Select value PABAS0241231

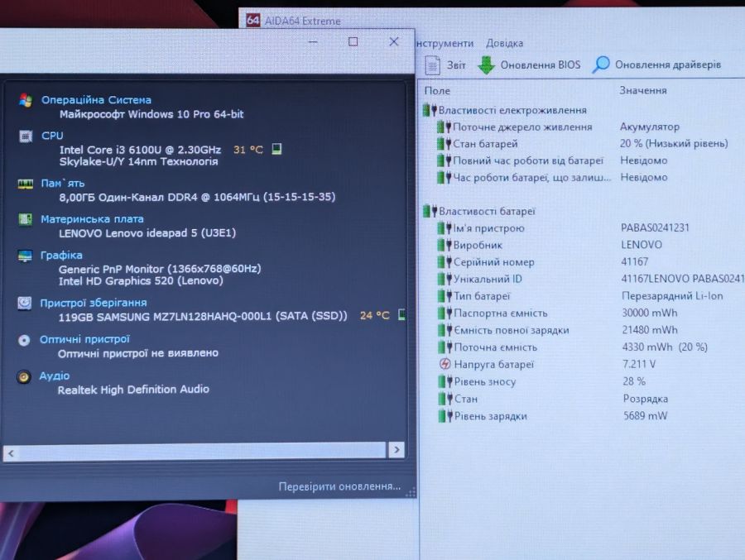point(655,227)
